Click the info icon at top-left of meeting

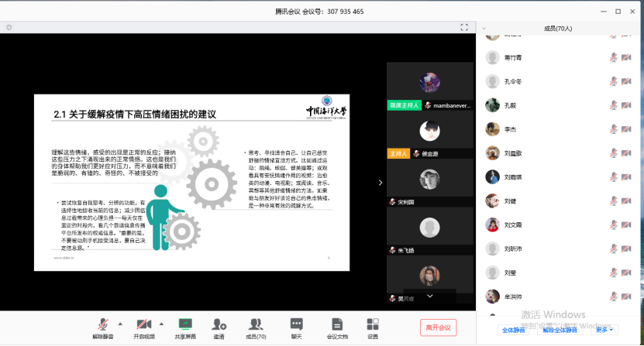click(9, 26)
